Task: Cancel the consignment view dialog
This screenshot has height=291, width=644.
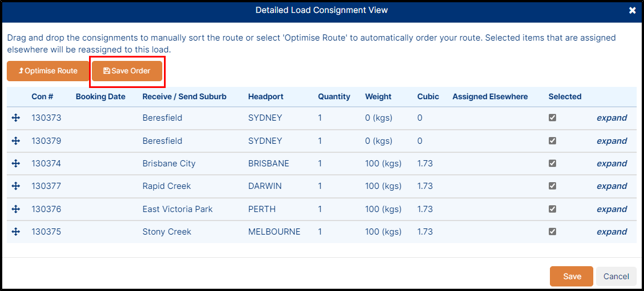Action: [x=616, y=276]
